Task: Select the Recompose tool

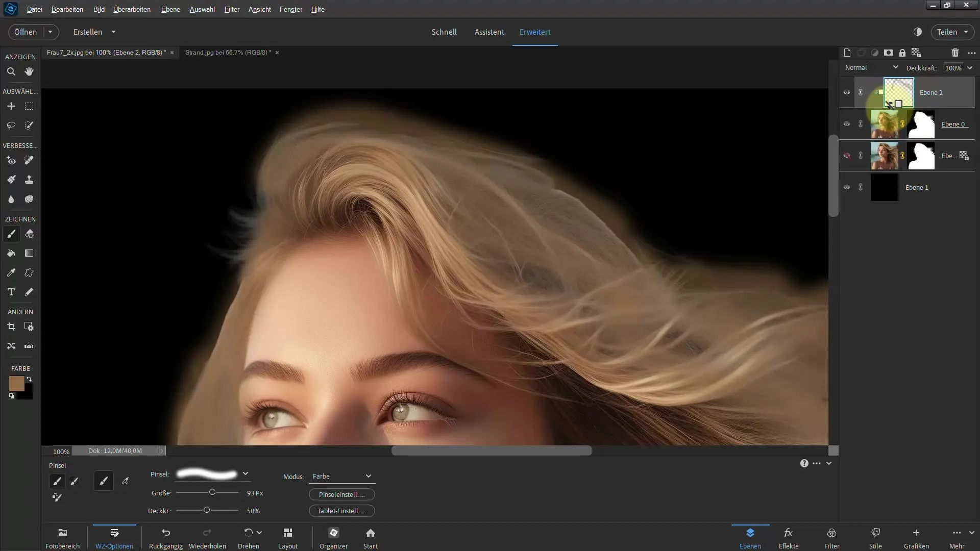Action: click(29, 327)
